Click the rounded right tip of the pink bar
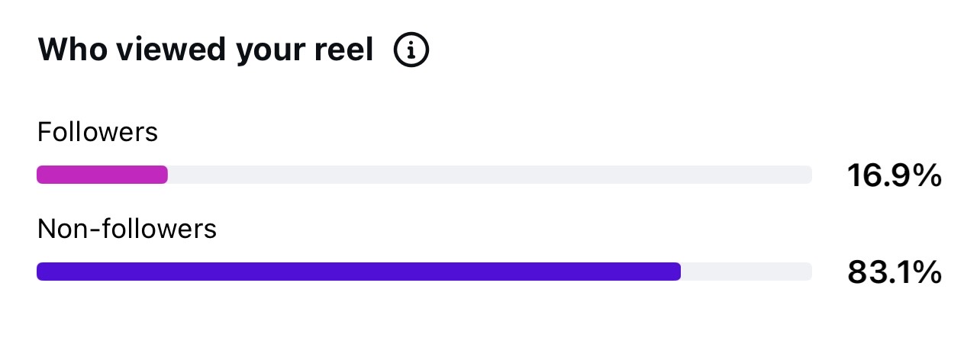980x344 pixels. coord(163,175)
